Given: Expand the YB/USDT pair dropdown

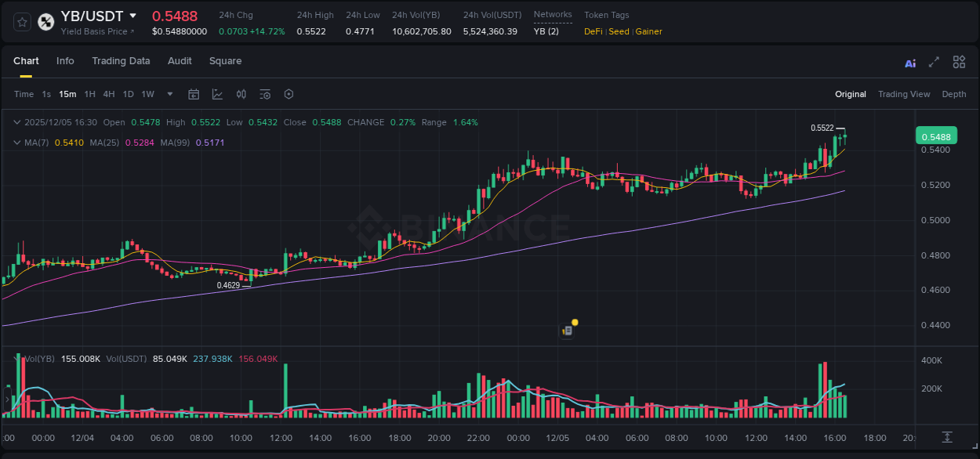Looking at the screenshot, I should tap(133, 15).
